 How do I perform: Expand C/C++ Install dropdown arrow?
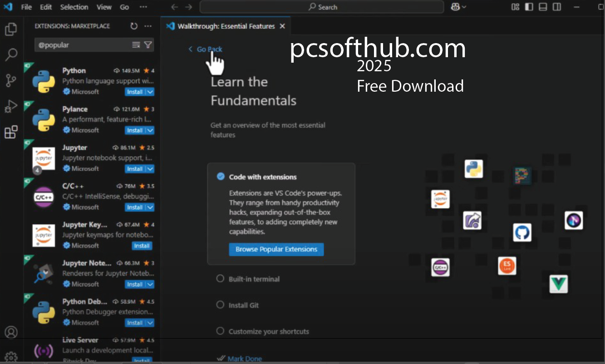(x=150, y=207)
